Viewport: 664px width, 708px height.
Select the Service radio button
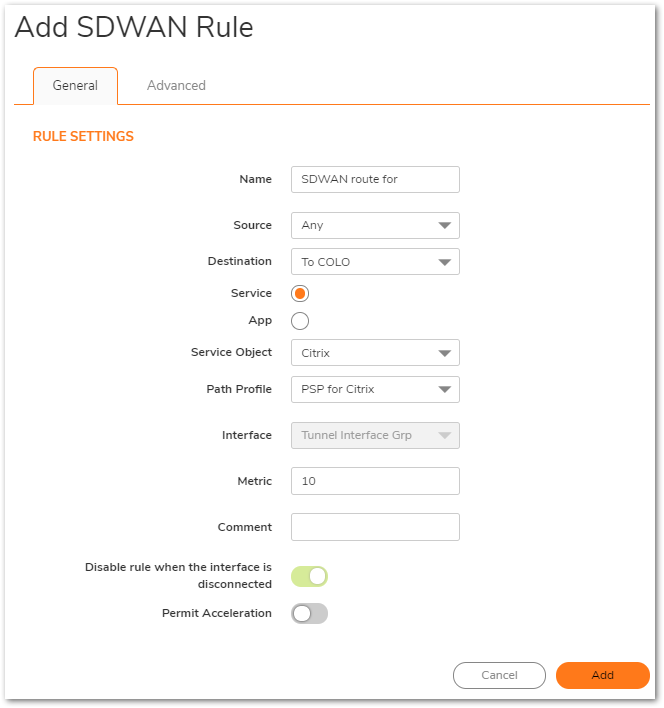[x=300, y=294]
